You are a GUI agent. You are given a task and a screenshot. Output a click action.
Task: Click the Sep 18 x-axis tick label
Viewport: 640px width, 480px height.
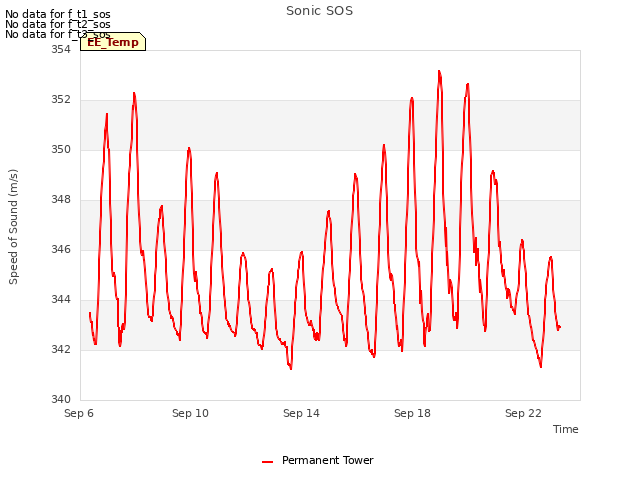412,413
